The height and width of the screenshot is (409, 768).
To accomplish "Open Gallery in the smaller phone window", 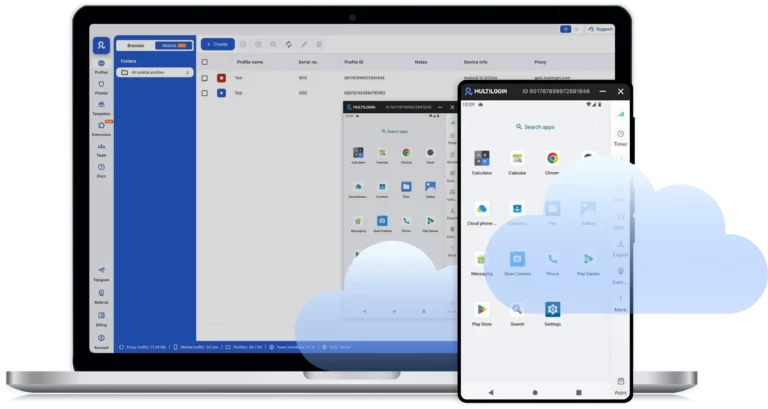I will point(430,190).
